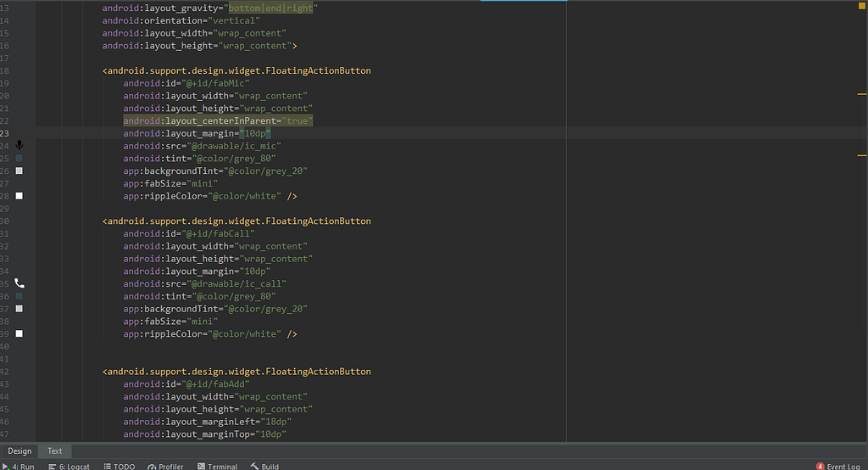
Task: Switch to the Text tab
Action: coord(54,451)
